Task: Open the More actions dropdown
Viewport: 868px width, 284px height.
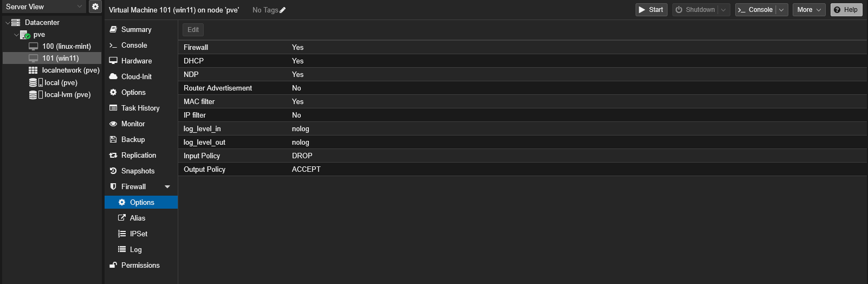Action: click(809, 10)
